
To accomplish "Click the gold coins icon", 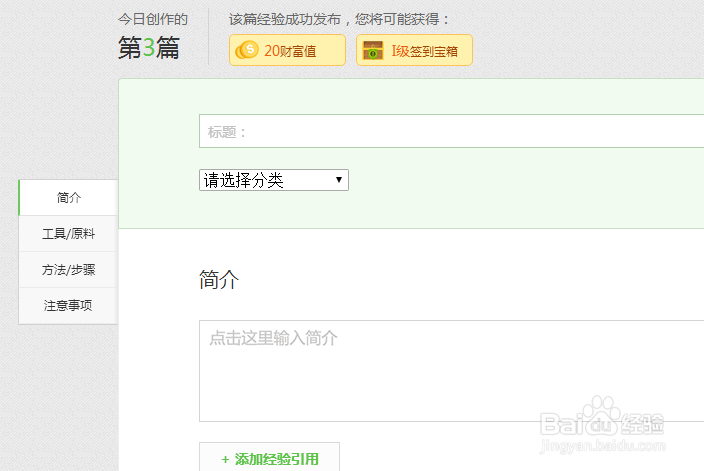I will pyautogui.click(x=246, y=50).
